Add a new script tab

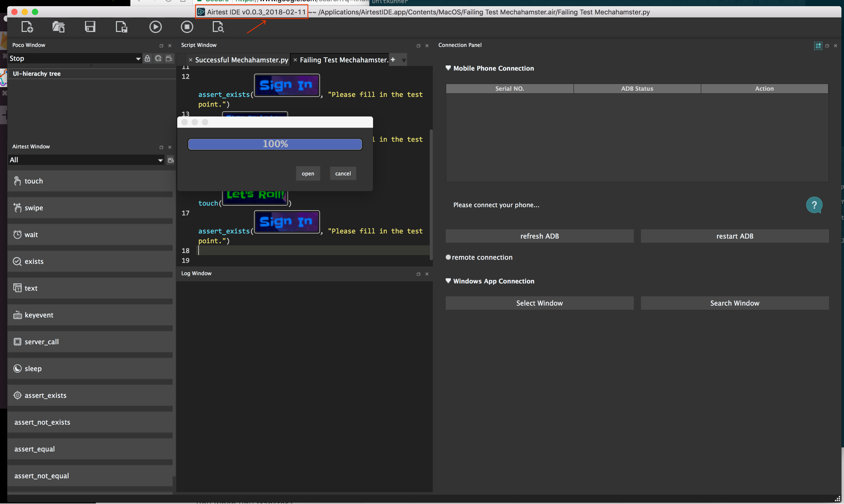pyautogui.click(x=393, y=60)
